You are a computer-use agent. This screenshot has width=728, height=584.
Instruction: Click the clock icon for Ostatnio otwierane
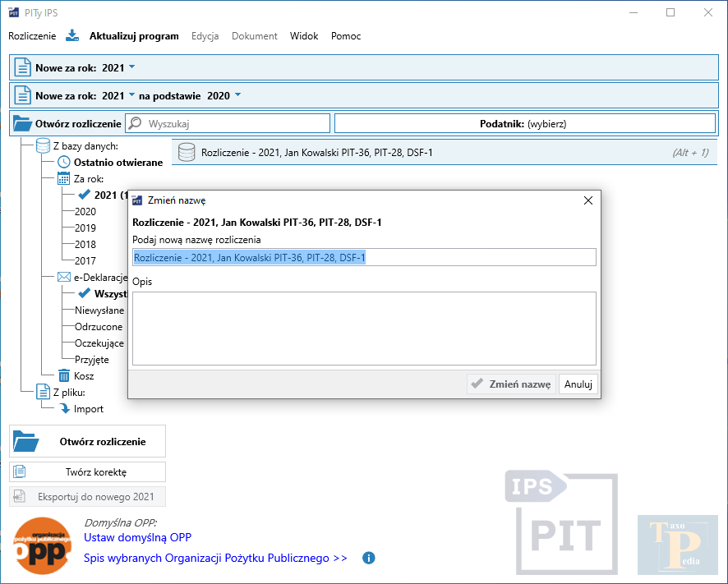(x=64, y=163)
